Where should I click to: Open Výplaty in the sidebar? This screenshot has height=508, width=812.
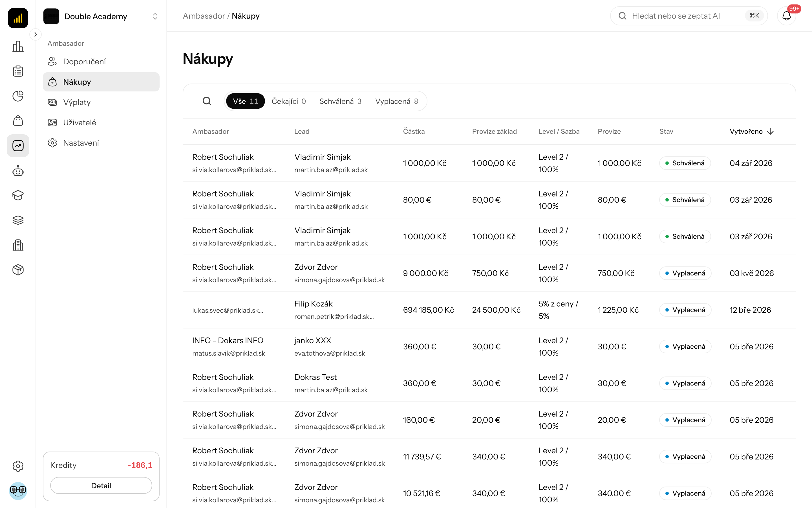[101, 102]
